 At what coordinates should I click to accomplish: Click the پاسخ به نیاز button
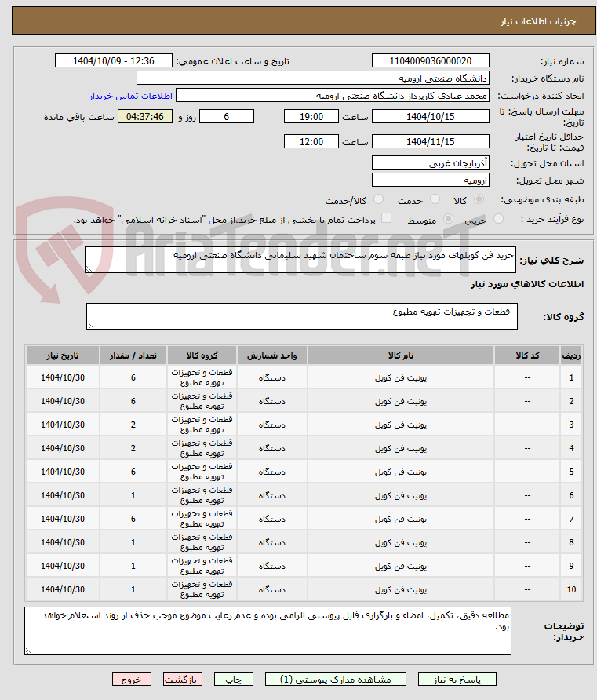457,680
